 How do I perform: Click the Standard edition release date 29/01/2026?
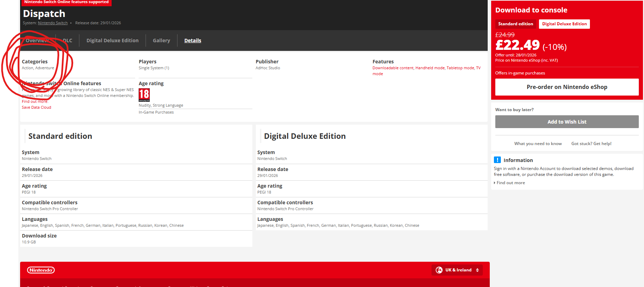(32, 176)
